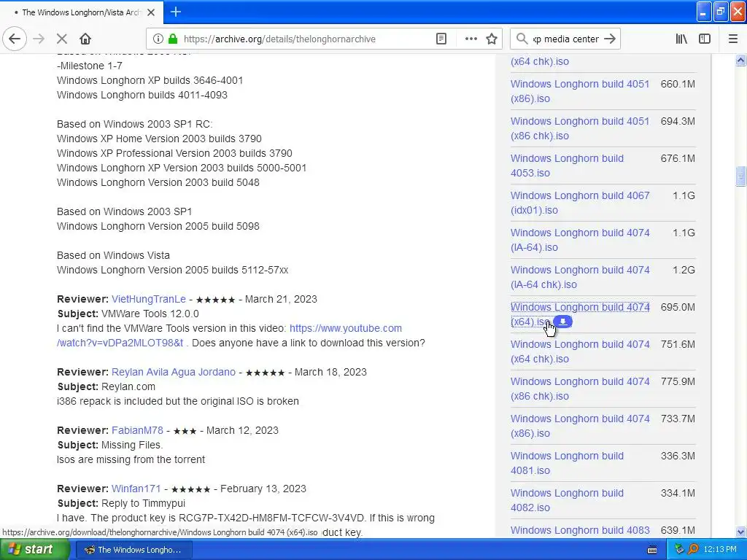The width and height of the screenshot is (747, 560).
Task: Toggle reader view icon
Action: [441, 39]
